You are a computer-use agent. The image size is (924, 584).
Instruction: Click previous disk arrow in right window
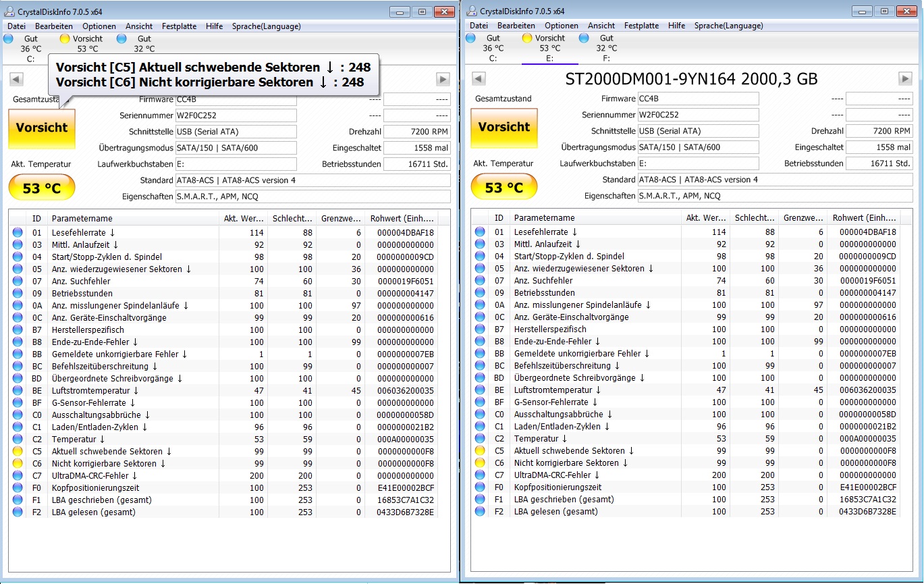(478, 79)
